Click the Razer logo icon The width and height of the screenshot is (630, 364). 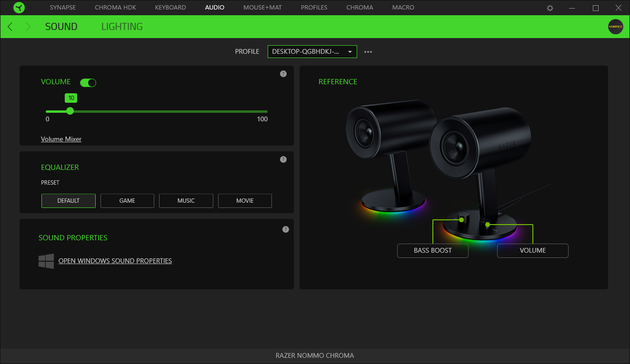tap(19, 8)
